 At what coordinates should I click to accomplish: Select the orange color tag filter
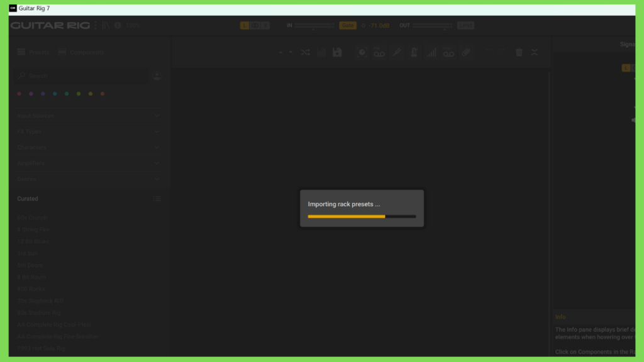[103, 94]
